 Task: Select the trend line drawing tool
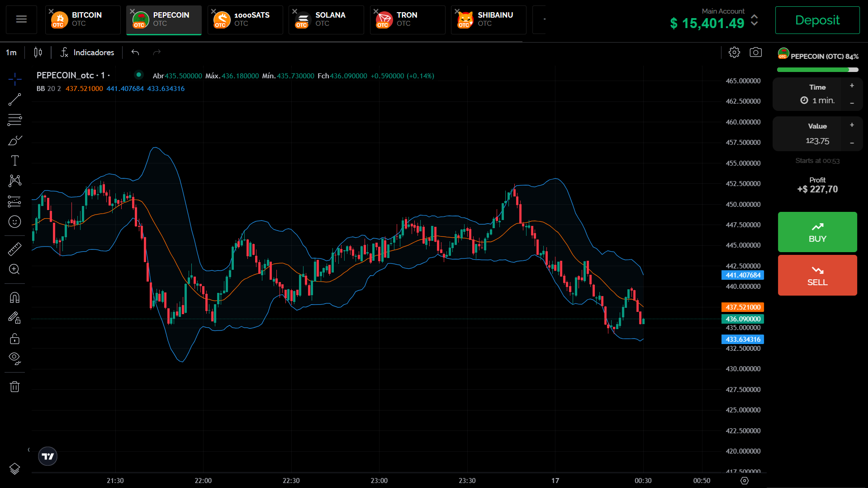(14, 100)
